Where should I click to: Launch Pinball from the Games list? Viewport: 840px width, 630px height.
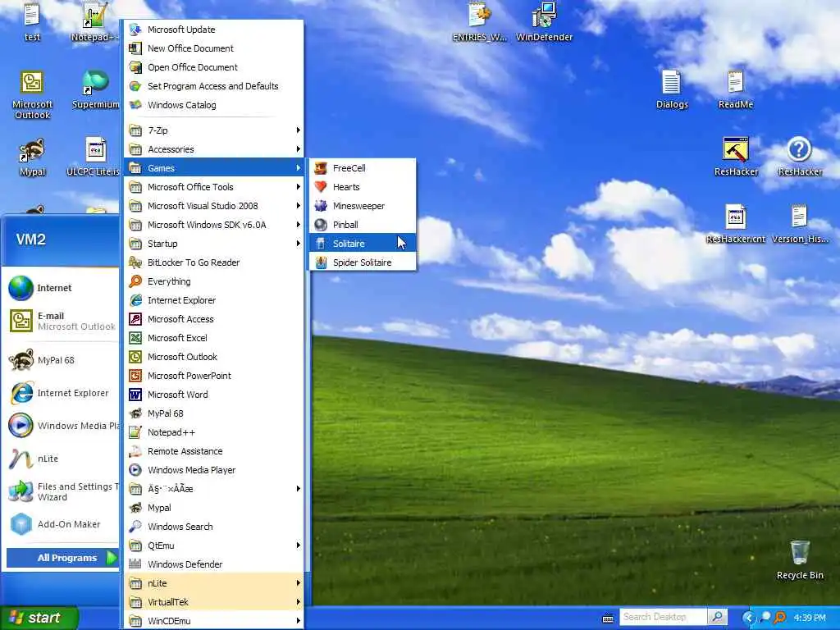(x=363, y=225)
